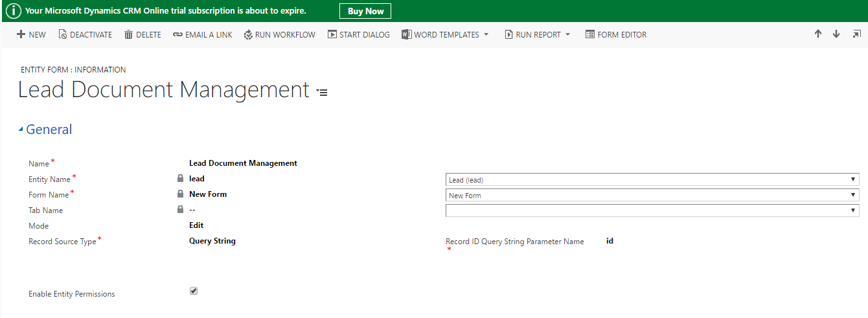Email a link to this record

click(x=202, y=34)
